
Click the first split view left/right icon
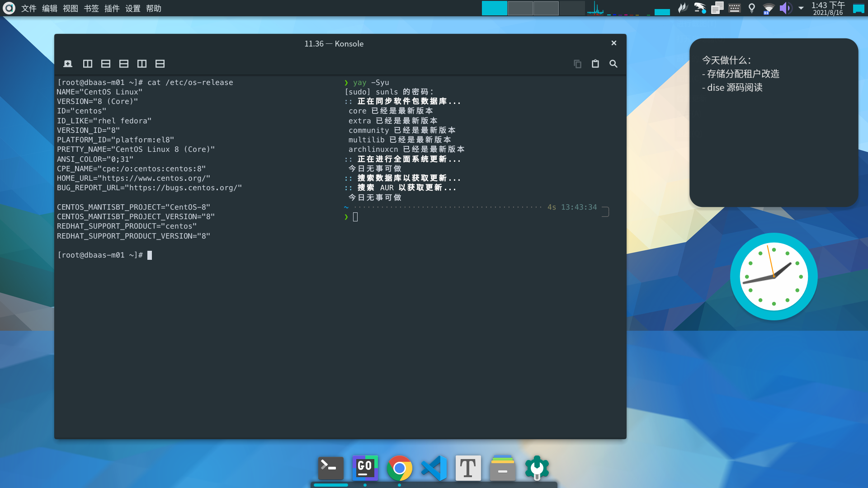coord(88,64)
